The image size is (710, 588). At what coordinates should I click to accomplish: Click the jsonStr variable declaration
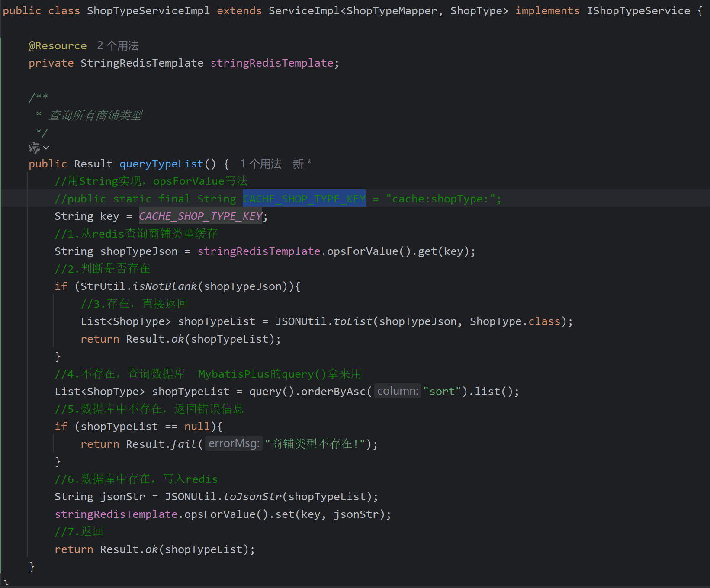coord(122,497)
